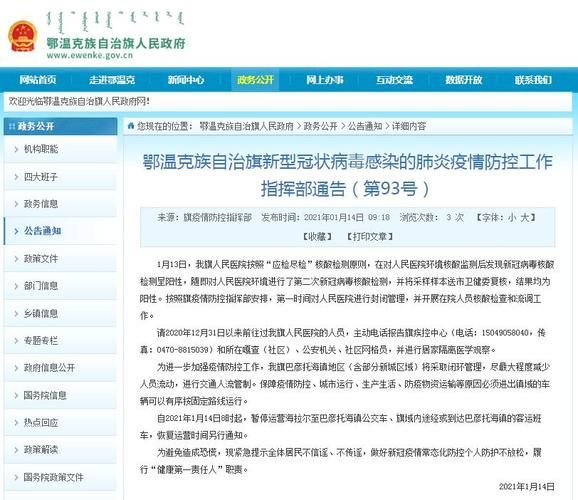The height and width of the screenshot is (500, 578).
Task: Click the site name 鄂温克族自治旗人民政府 header
Action: 116,43
